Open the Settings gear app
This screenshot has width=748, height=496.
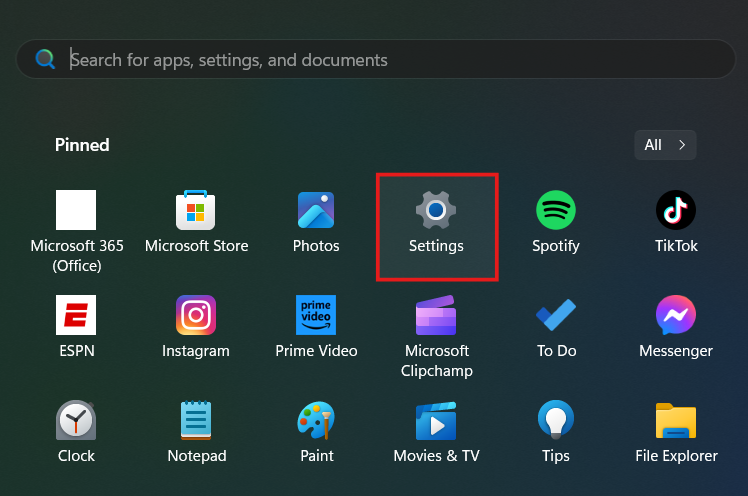point(436,211)
